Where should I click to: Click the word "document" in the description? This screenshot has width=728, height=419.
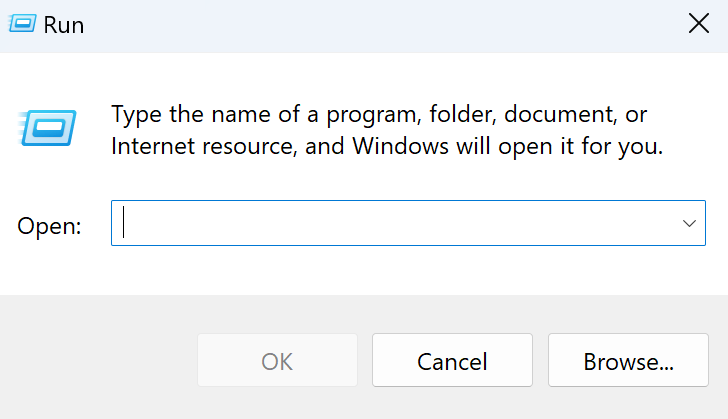click(559, 114)
